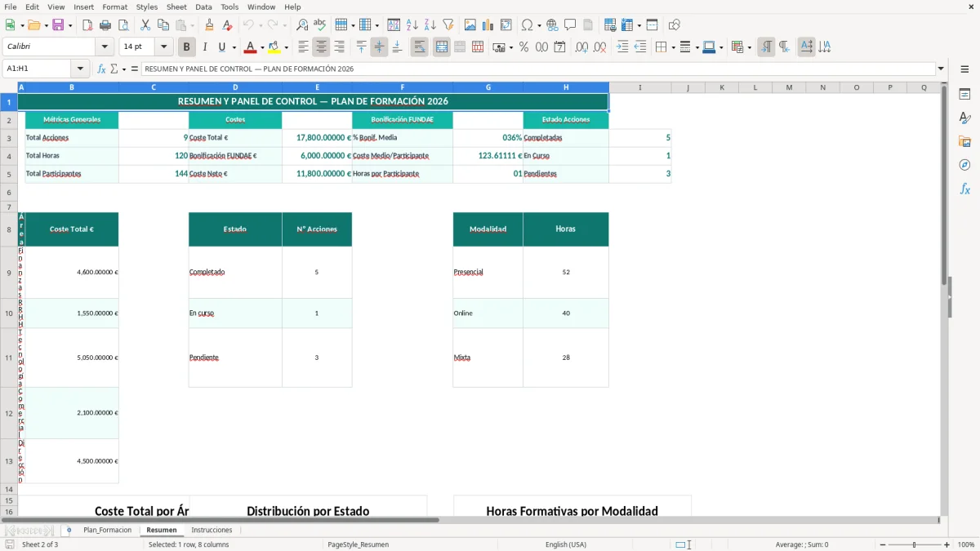
Task: Show Draw Functions shapes icon
Action: tap(674, 25)
